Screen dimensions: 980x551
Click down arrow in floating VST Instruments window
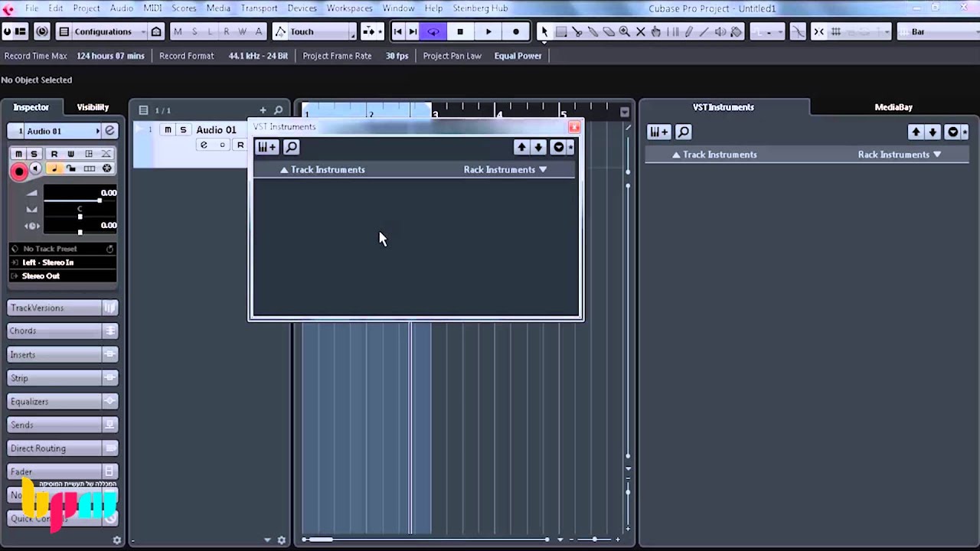tap(538, 147)
